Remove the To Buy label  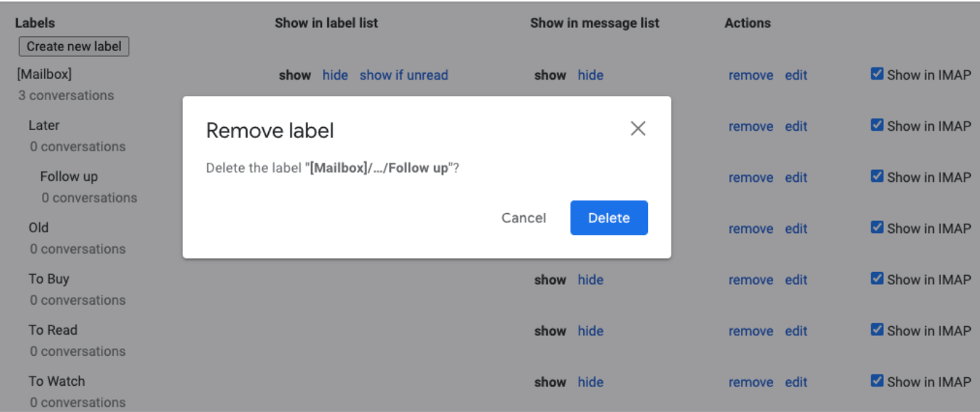tap(750, 280)
